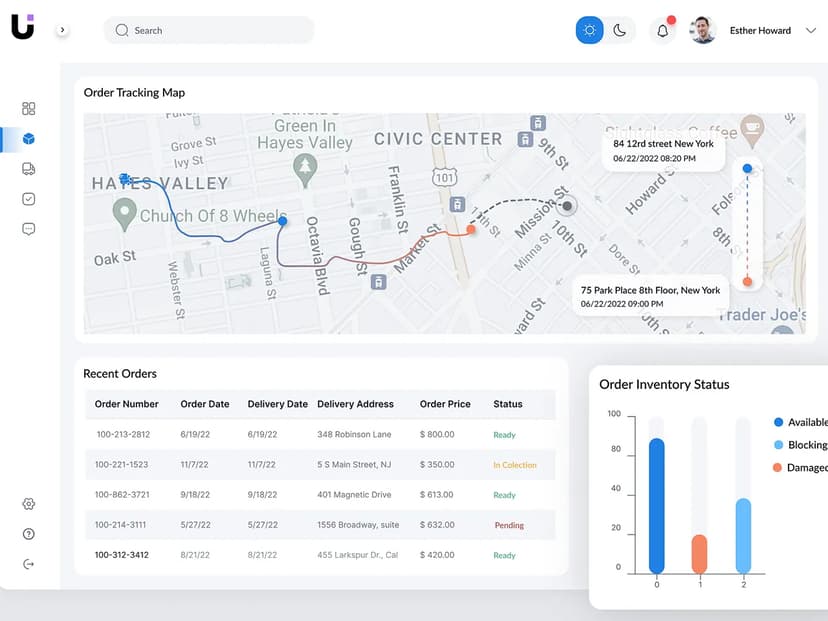Screen dimensions: 828x621
Task: Click the app logo in top-left corner
Action: [23, 26]
